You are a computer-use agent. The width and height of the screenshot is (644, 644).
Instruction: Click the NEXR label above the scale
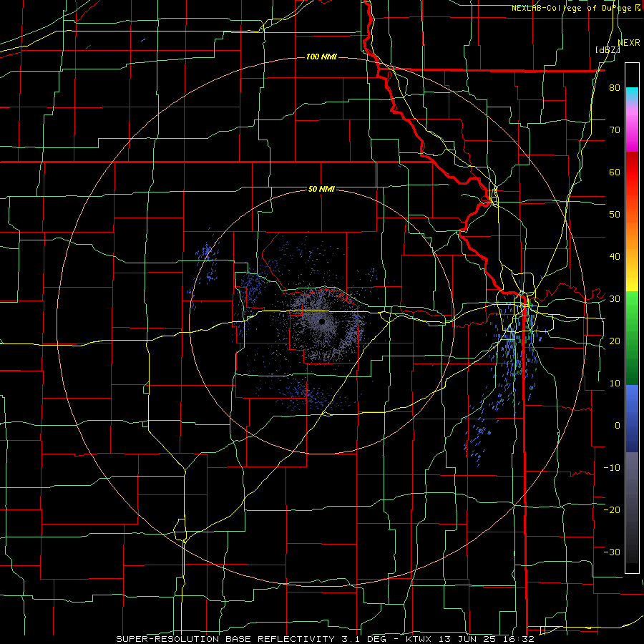click(629, 42)
